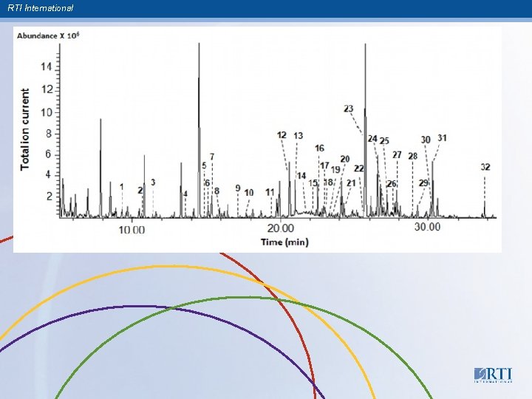Click the y-axis value 8
This screenshot has width=532, height=399.
tap(50, 134)
